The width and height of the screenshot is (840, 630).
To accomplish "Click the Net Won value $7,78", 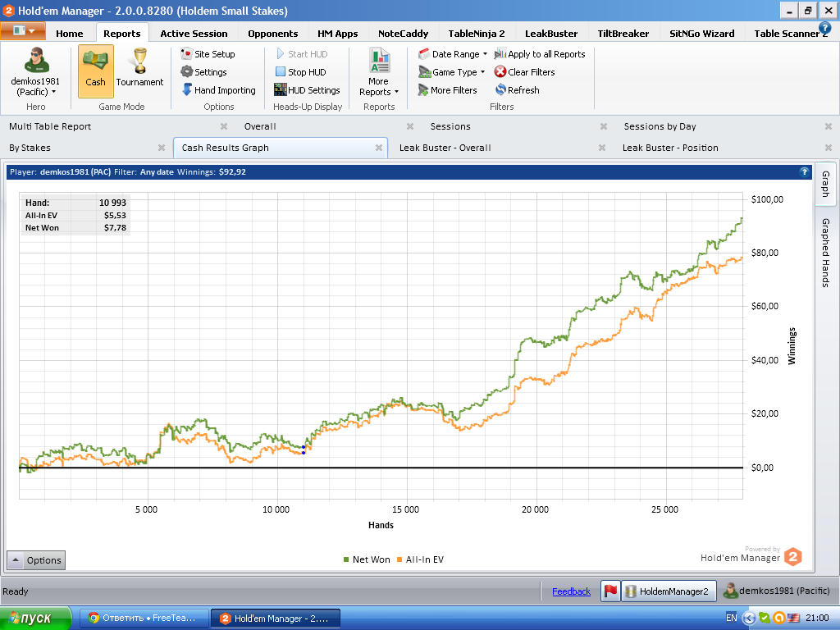I will point(115,228).
